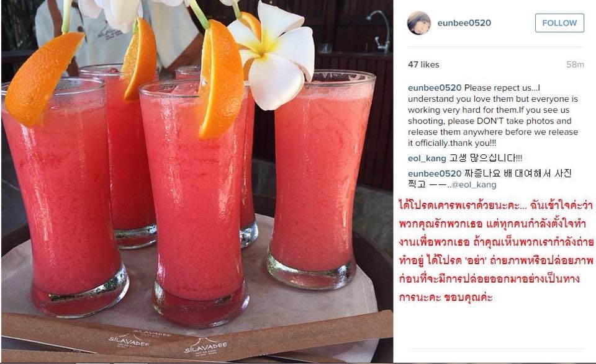Click the FOLLOW button

tap(559, 23)
